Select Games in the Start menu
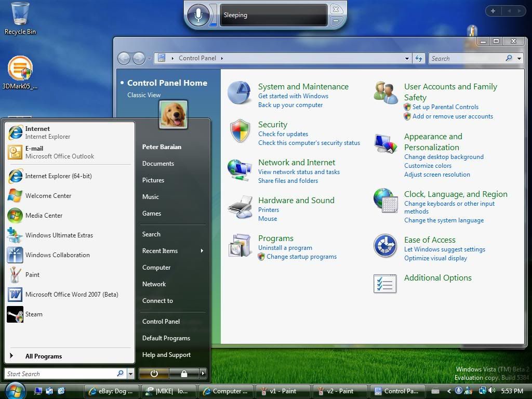Viewport: 532px width, 399px height. click(152, 214)
